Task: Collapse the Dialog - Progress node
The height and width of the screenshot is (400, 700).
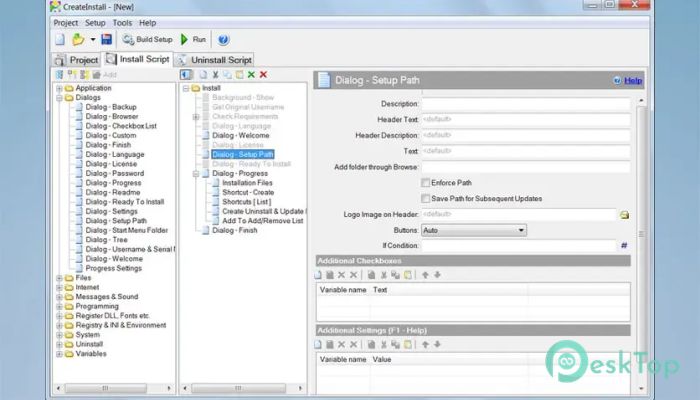Action: [x=196, y=174]
